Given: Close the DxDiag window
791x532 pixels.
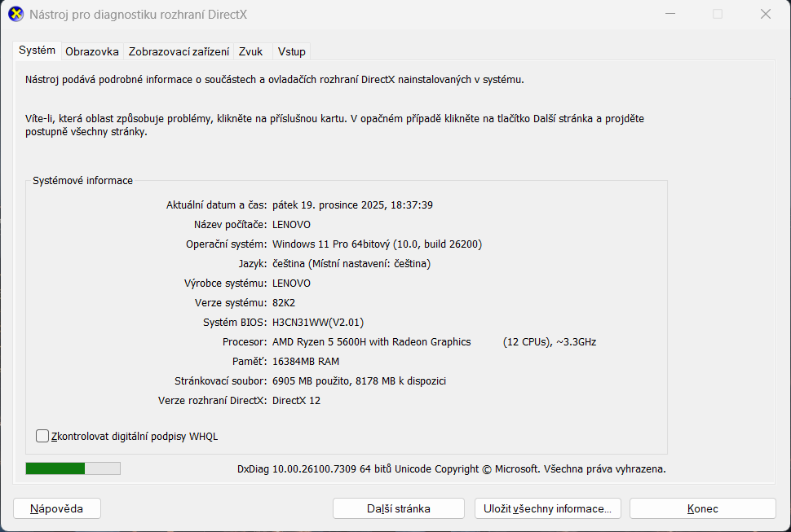Looking at the screenshot, I should [764, 14].
